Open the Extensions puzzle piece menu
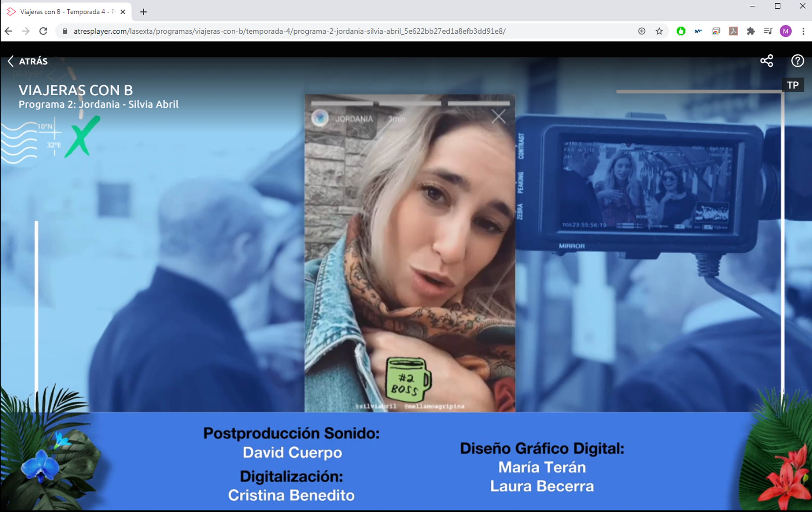Viewport: 812px width, 512px height. coord(751,32)
